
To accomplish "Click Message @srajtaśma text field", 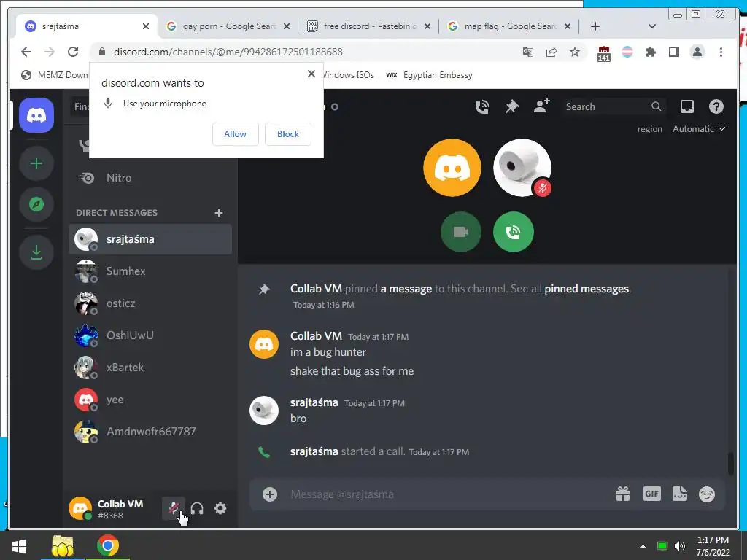I will (448, 494).
